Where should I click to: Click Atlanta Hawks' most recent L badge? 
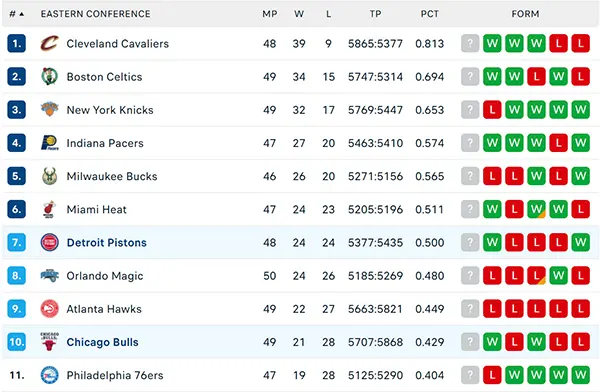(x=492, y=309)
